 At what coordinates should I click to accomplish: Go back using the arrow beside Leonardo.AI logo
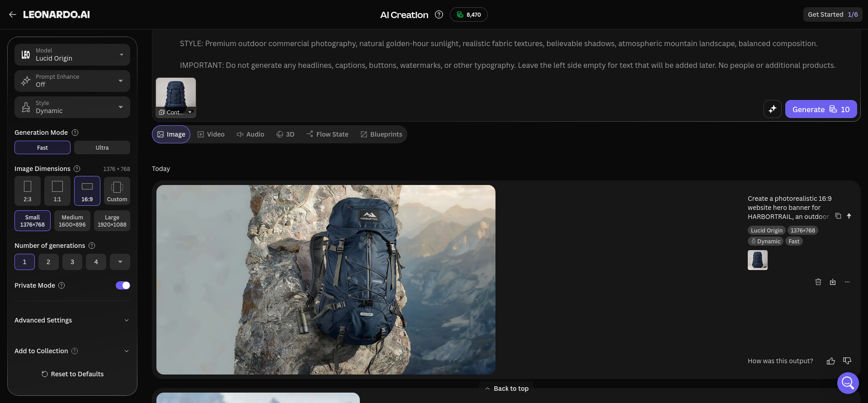tap(13, 14)
